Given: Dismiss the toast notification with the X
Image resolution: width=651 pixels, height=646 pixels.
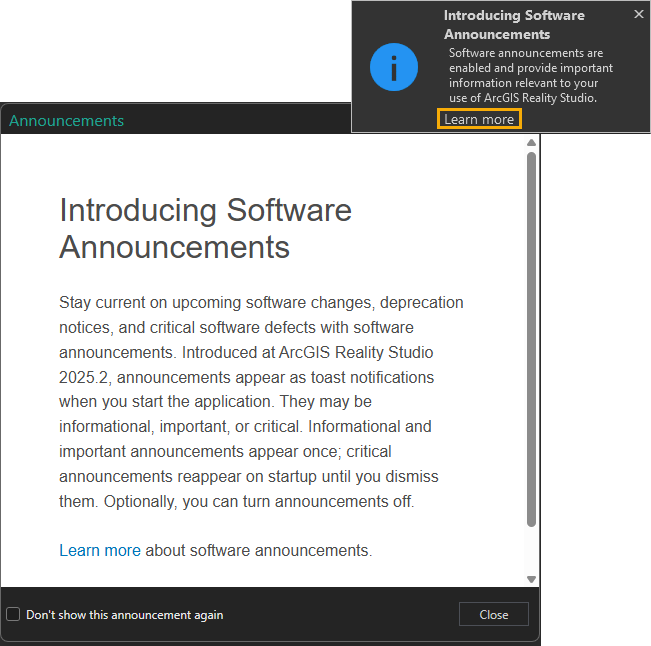Looking at the screenshot, I should pos(639,14).
